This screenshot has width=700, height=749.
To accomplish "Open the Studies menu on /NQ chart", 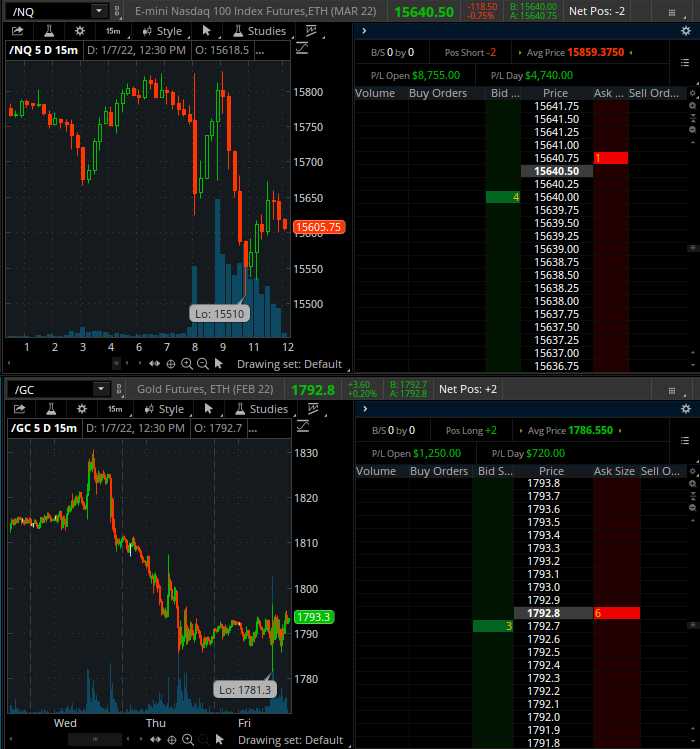I will click(258, 31).
